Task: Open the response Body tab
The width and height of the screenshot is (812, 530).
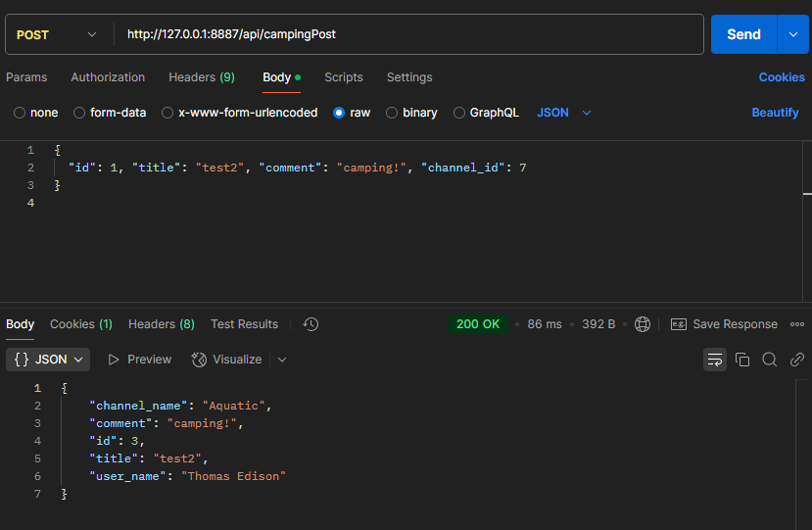Action: [20, 324]
